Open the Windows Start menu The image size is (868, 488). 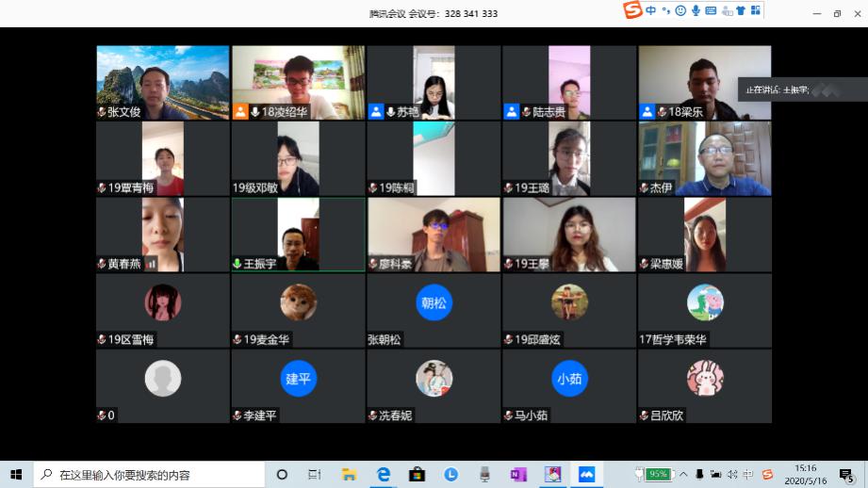click(16, 474)
